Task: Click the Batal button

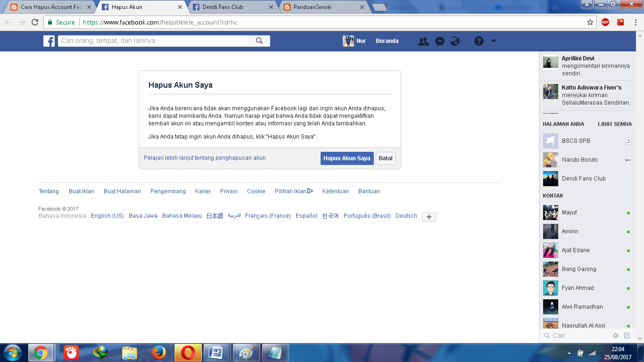Action: pyautogui.click(x=386, y=158)
